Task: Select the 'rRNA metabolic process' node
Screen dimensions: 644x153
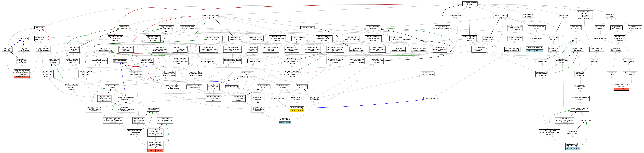Action: [297, 98]
